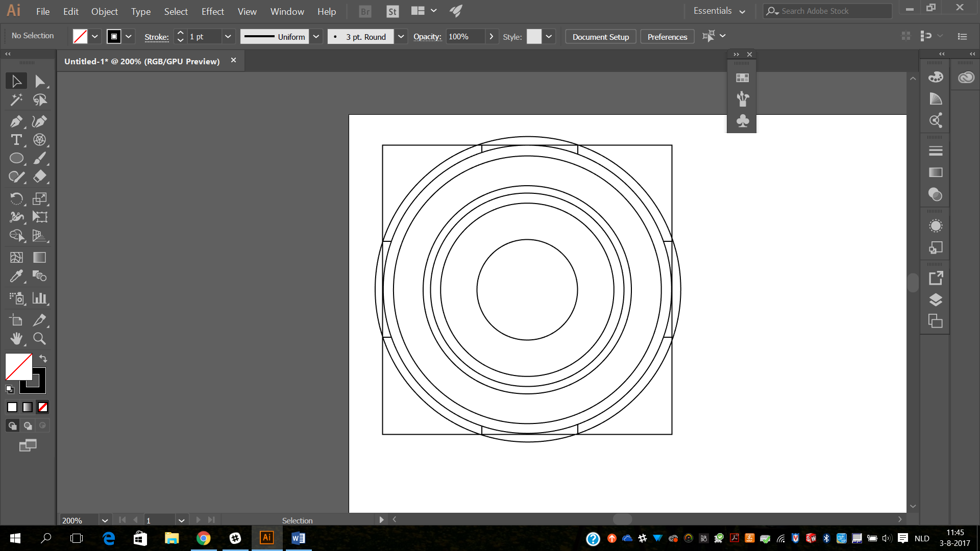Toggle the default fill and stroke colors
980x551 pixels.
pyautogui.click(x=9, y=389)
